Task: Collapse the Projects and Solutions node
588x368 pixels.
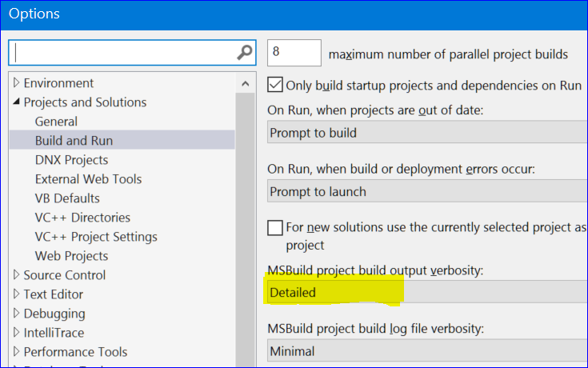Action: [x=17, y=102]
